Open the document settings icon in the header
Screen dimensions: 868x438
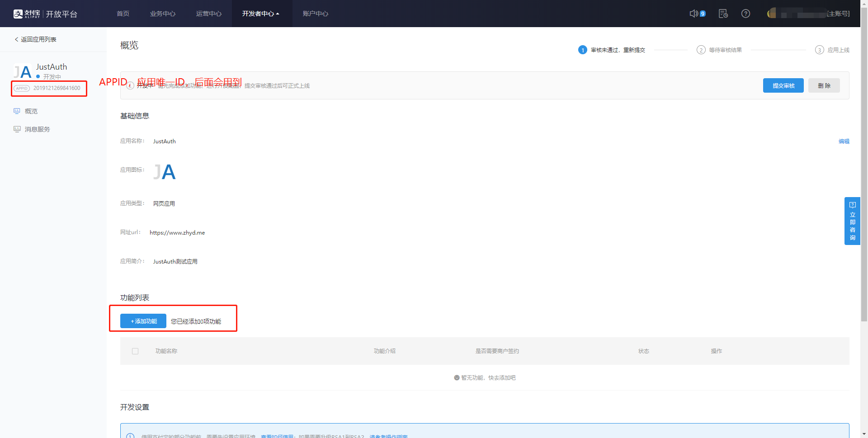[723, 14]
